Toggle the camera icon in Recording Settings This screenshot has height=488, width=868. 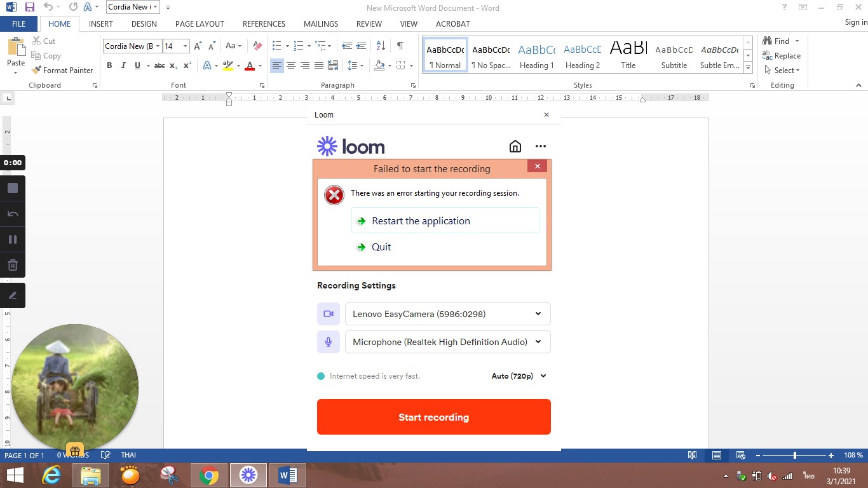tap(329, 314)
